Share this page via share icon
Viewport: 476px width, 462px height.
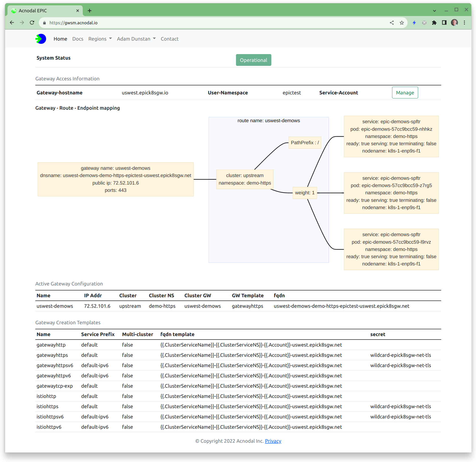coord(392,23)
